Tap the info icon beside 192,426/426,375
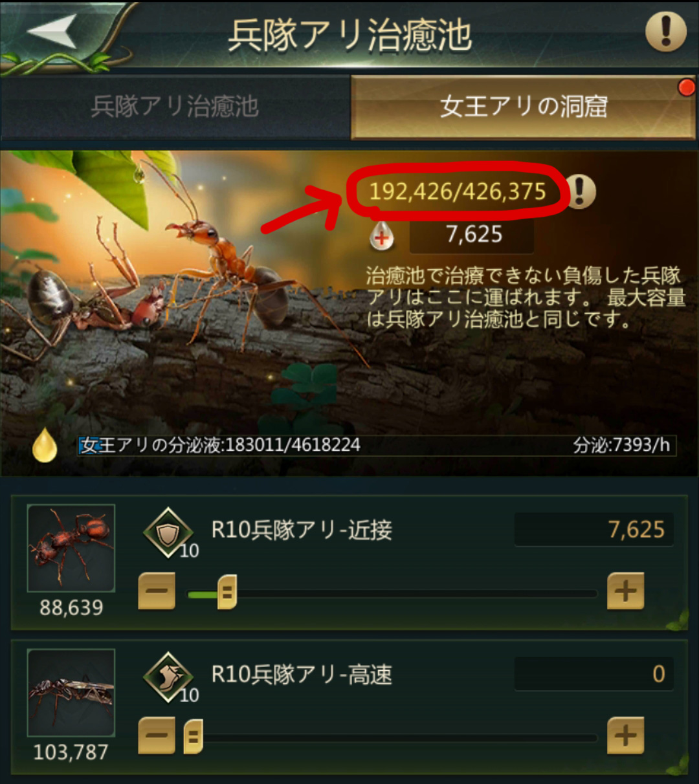The image size is (699, 784). pos(580,191)
